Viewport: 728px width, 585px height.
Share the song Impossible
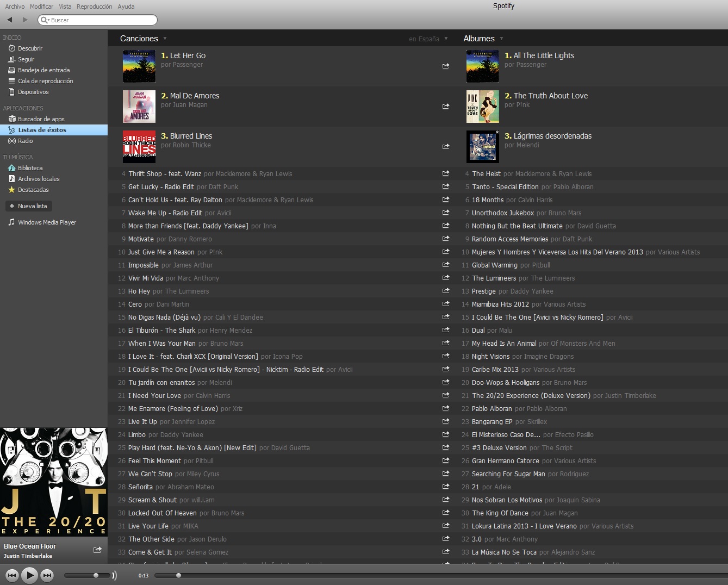pyautogui.click(x=446, y=265)
